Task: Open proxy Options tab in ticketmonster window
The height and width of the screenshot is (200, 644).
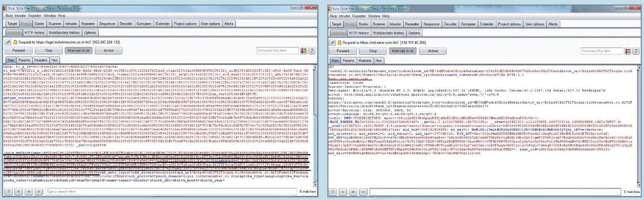Action: (x=90, y=32)
